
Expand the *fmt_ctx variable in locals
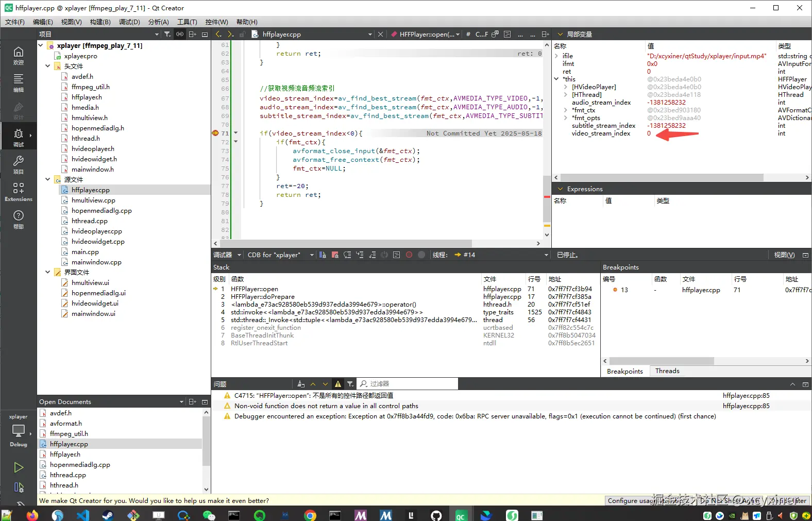[x=566, y=110]
